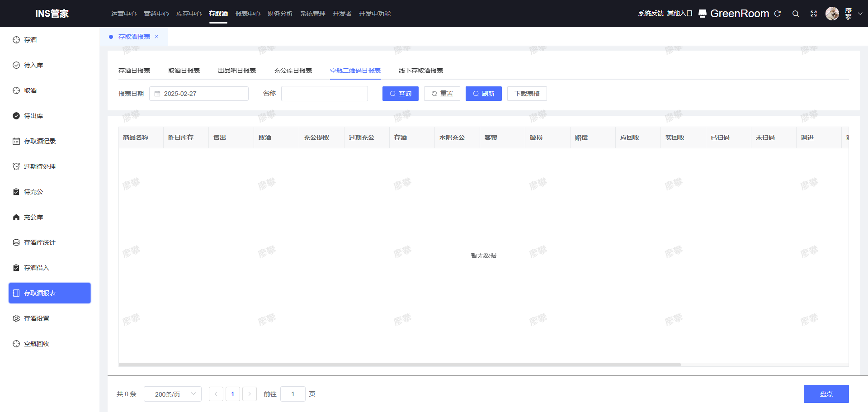Expand the user account dropdown arrow
This screenshot has height=412, width=868.
click(860, 14)
